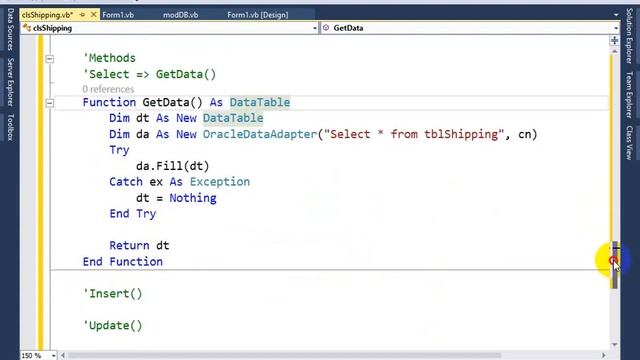Collapse the 'Methods comment region
Screen dimensions: 640x360
pos(49,59)
